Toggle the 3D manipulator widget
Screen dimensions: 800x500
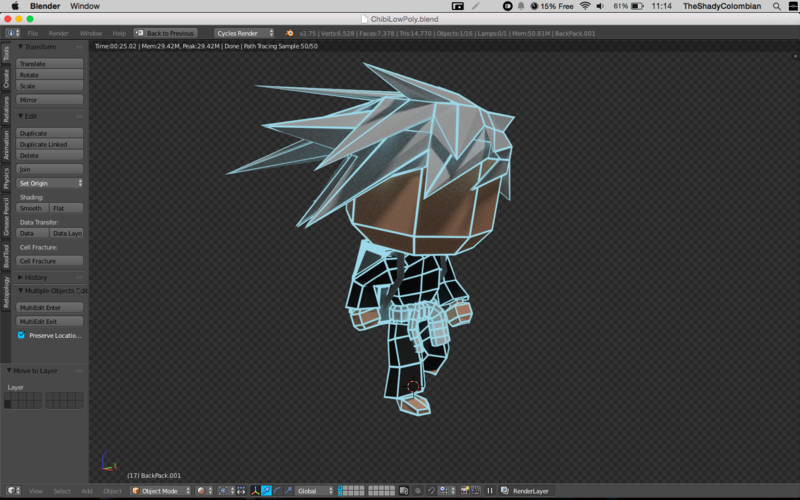click(x=256, y=491)
